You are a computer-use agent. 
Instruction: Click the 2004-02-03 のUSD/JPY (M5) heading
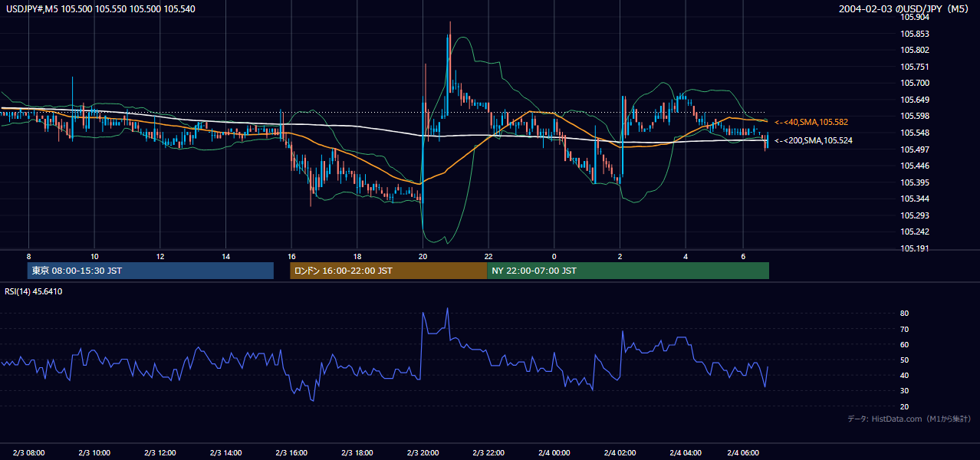click(906, 8)
